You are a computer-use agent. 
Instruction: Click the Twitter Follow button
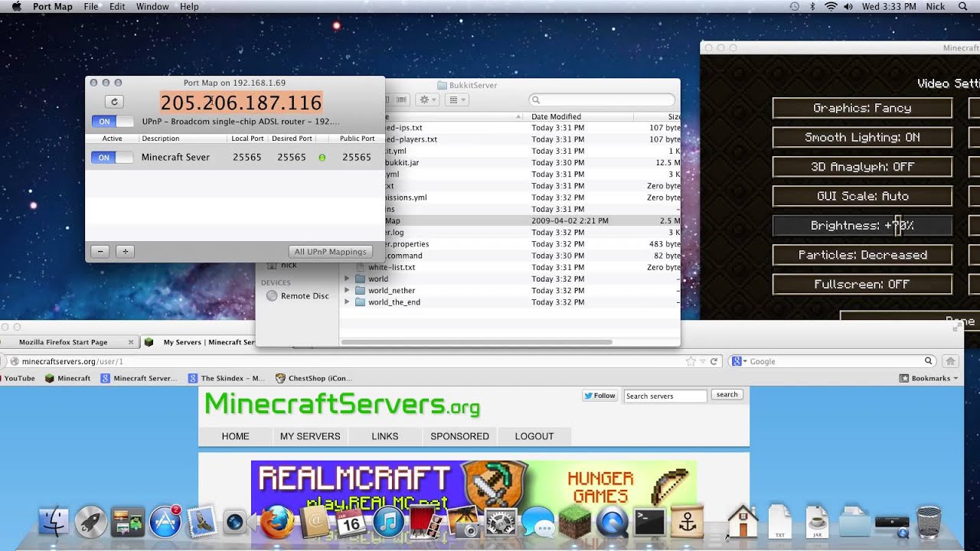pos(599,396)
